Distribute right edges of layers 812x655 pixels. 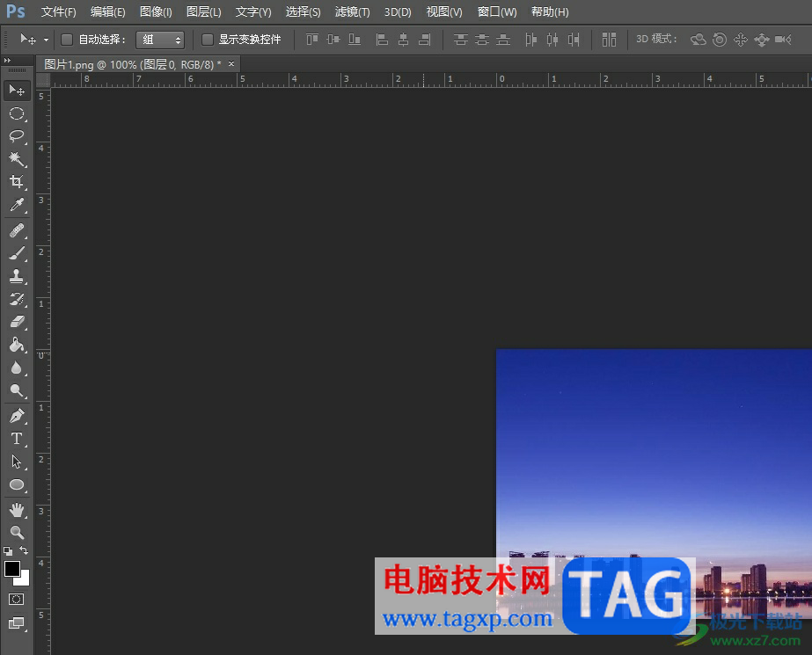(574, 40)
